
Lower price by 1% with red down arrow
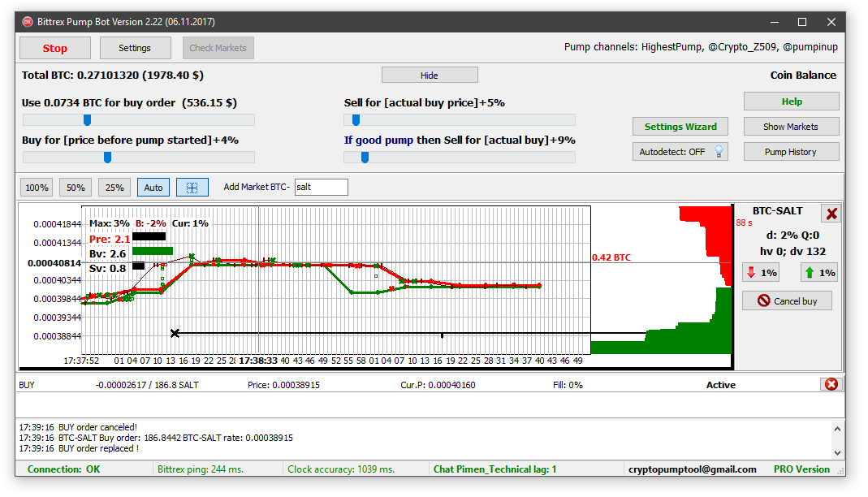pyautogui.click(x=762, y=273)
